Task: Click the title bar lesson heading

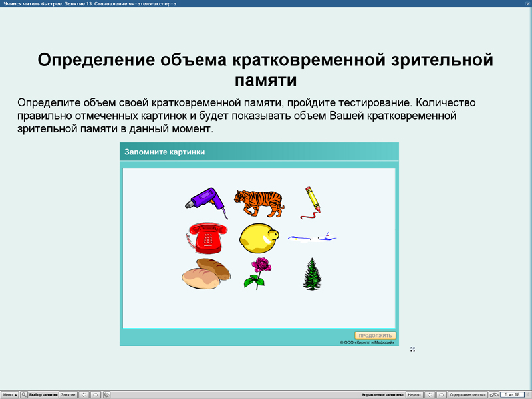Action: point(90,3)
